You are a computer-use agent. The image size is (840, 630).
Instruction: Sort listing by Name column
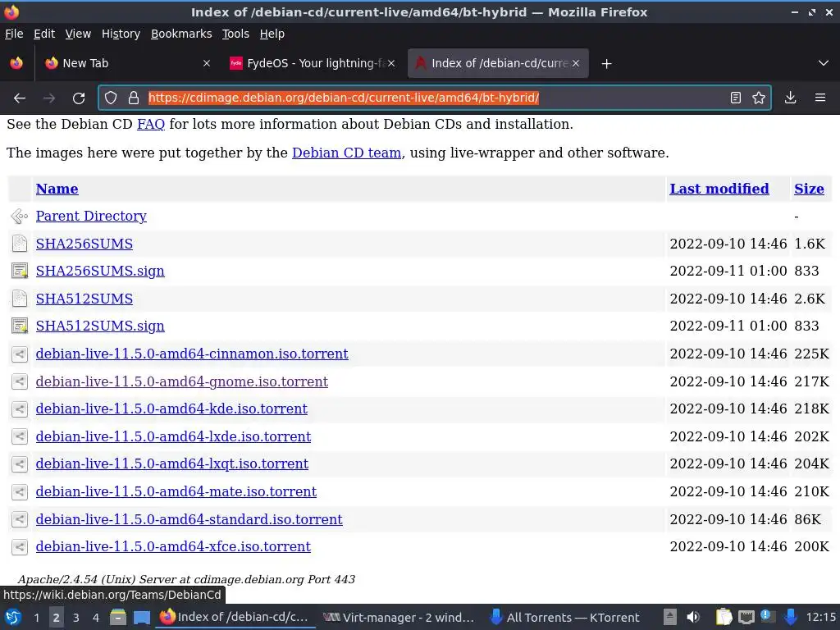[x=57, y=189]
